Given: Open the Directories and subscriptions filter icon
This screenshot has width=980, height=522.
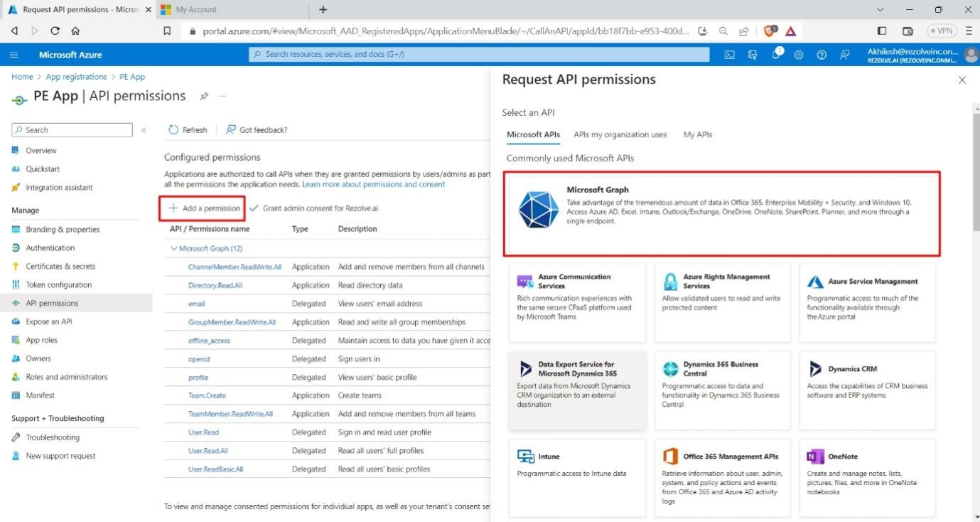Looking at the screenshot, I should (x=753, y=55).
